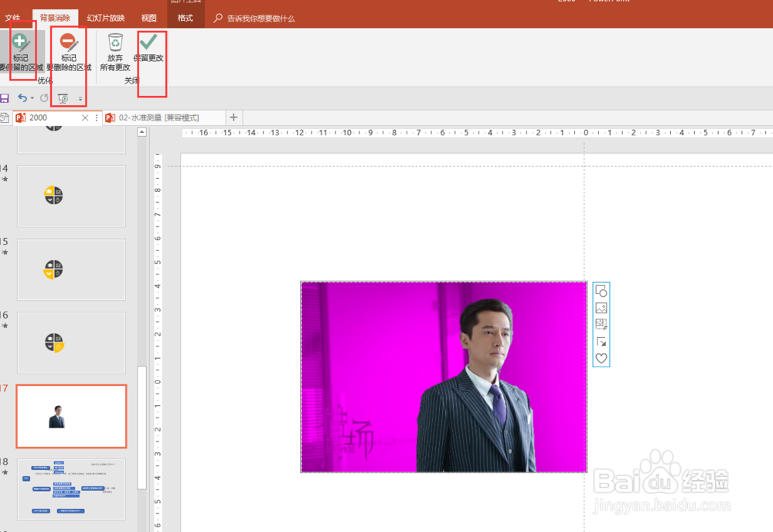The height and width of the screenshot is (532, 773).
Task: Open the 视图 tab
Action: click(x=149, y=19)
